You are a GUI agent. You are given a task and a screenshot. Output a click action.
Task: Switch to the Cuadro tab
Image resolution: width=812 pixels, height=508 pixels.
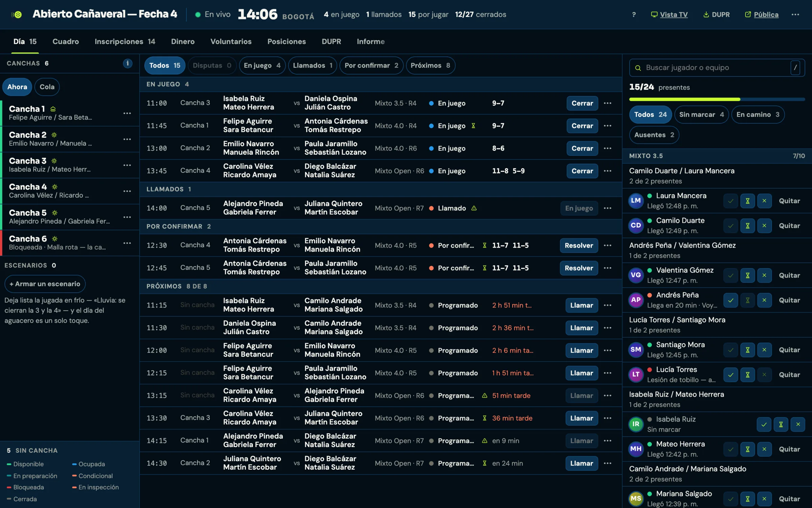(66, 41)
